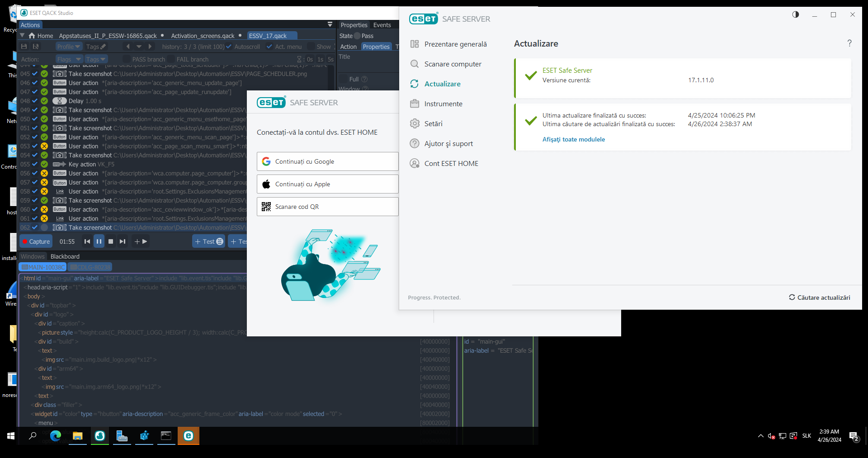
Task: Click the help question mark icon
Action: click(x=849, y=43)
